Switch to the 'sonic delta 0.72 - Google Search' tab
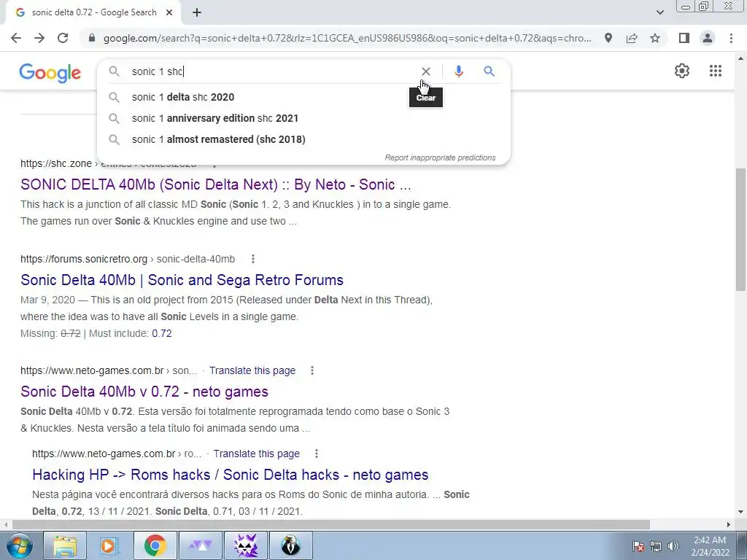Image resolution: width=747 pixels, height=560 pixels. pyautogui.click(x=93, y=13)
